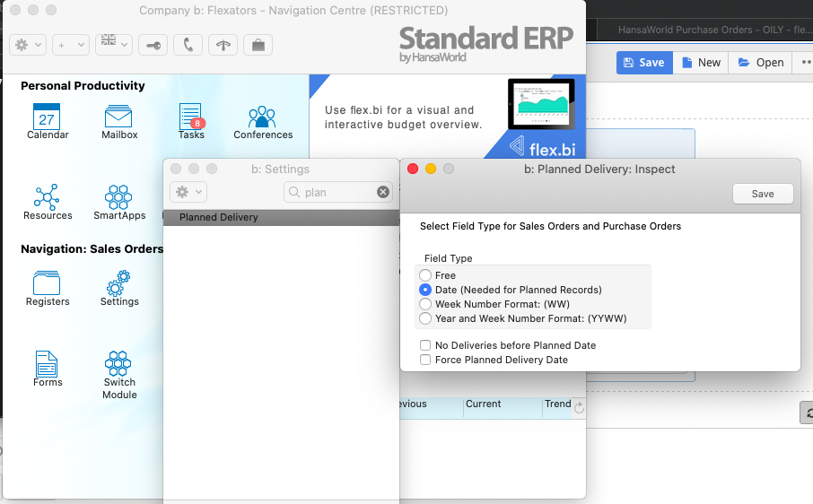Open the Calendar icon

point(47,117)
